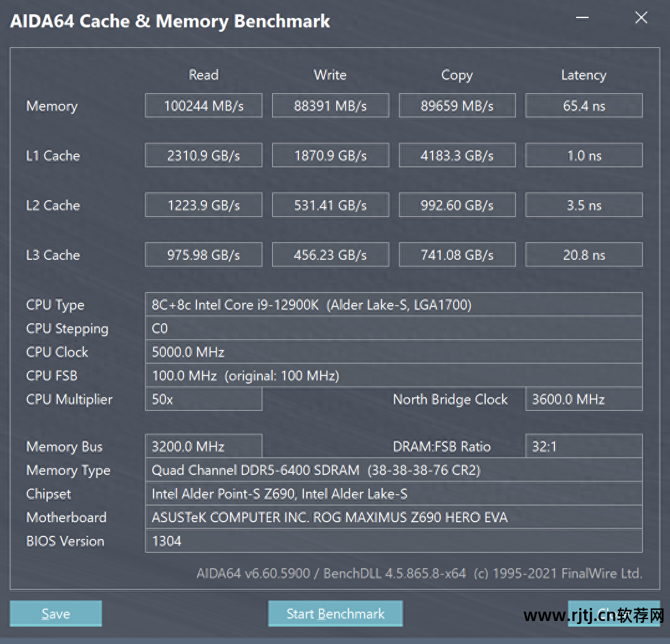
Task: Select the Memory Write value 88391 MB/s
Action: tap(330, 106)
